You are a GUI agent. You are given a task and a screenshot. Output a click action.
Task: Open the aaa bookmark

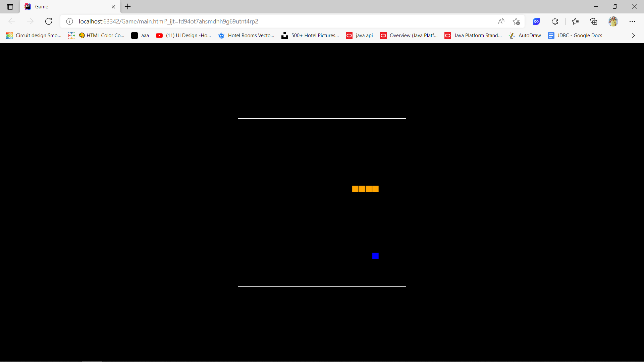click(140, 36)
